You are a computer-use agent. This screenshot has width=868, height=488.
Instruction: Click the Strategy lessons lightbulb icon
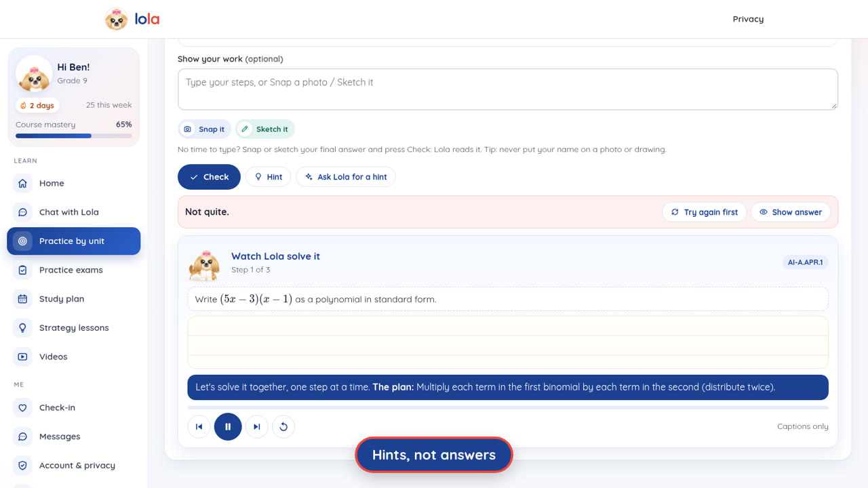[x=22, y=327]
